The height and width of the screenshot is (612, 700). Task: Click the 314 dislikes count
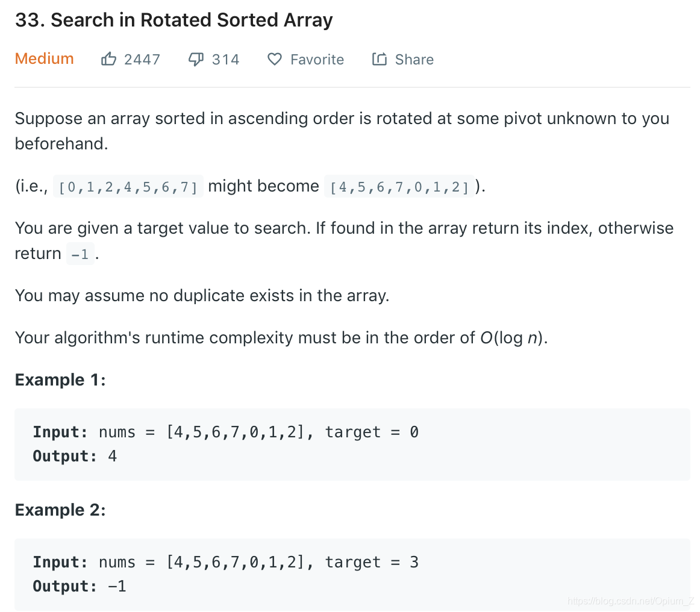[x=225, y=60]
